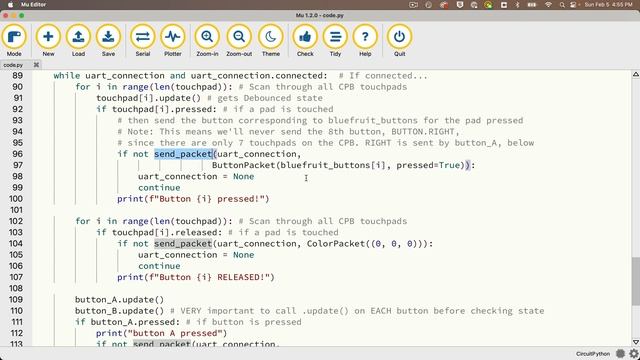Open the Serial console
Image resolution: width=640 pixels, height=360 pixels.
(142, 40)
